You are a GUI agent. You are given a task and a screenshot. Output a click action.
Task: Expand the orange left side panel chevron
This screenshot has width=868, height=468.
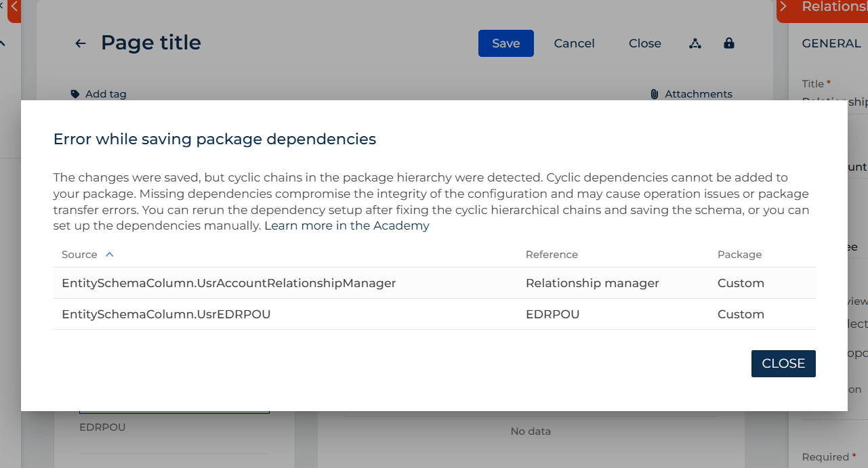click(14, 8)
